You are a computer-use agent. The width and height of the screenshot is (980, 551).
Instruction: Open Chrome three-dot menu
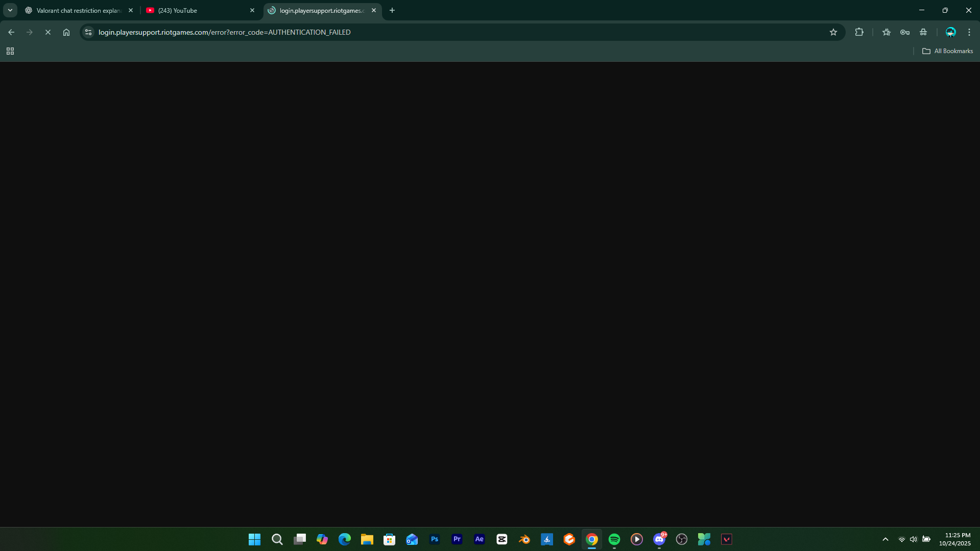click(969, 32)
